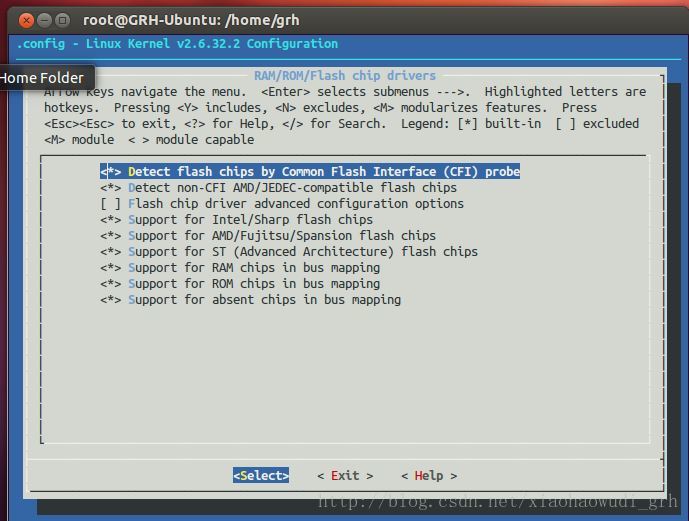
Task: Click the Help button at the bottom
Action: tap(429, 476)
